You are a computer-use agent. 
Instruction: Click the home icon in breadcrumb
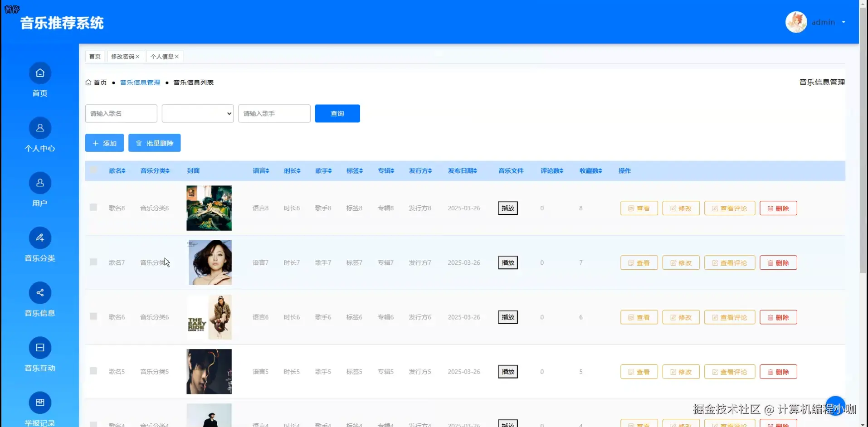point(88,82)
